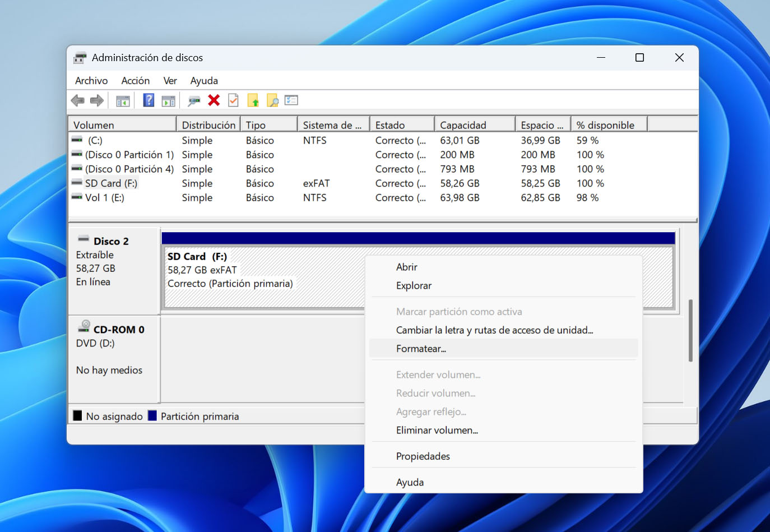Click the Disco 2 removable disk icon
Image resolution: width=770 pixels, height=532 pixels.
pos(84,239)
